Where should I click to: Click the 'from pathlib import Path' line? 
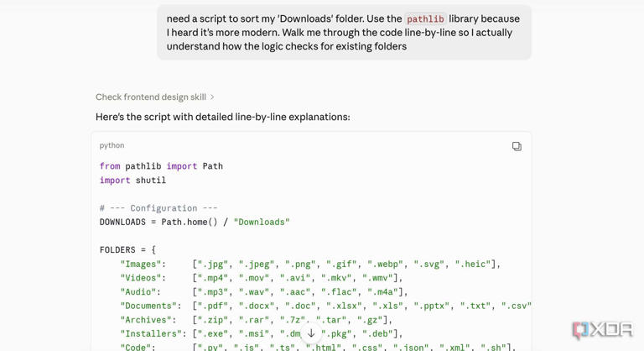[x=161, y=166]
